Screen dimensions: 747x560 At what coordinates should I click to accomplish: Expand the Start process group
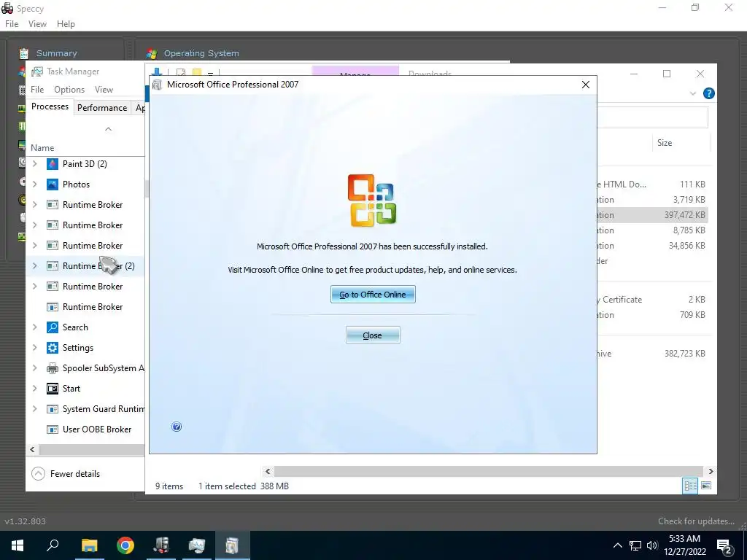click(x=35, y=389)
